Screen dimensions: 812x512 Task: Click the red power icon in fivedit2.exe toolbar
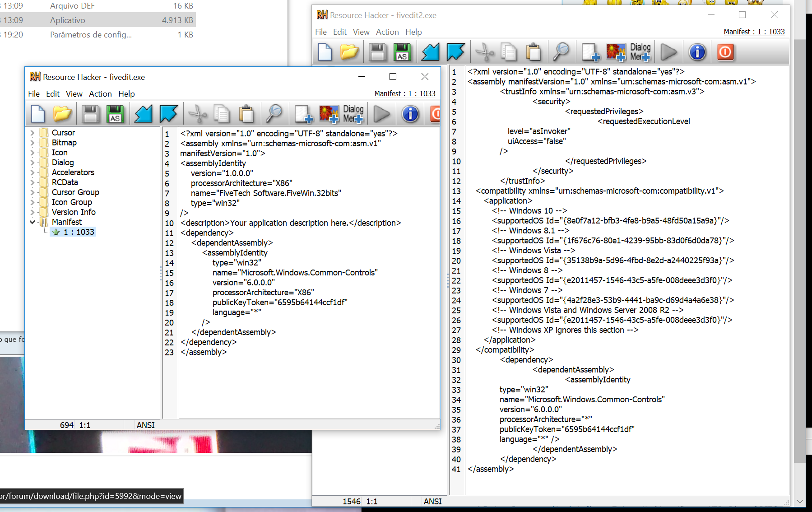click(725, 52)
